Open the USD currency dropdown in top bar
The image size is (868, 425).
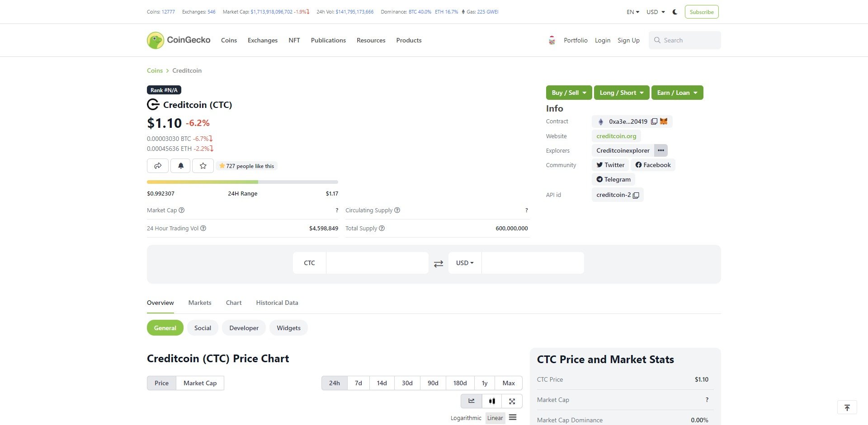click(x=656, y=12)
